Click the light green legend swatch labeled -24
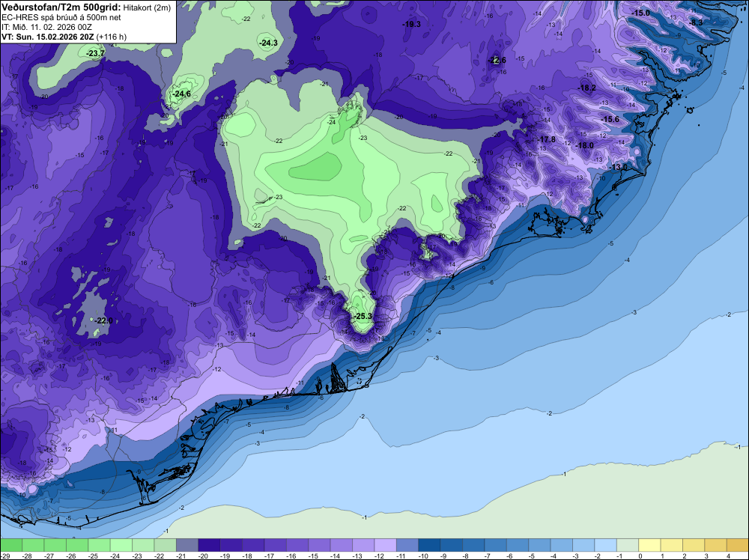The width and height of the screenshot is (749, 560). (x=121, y=545)
